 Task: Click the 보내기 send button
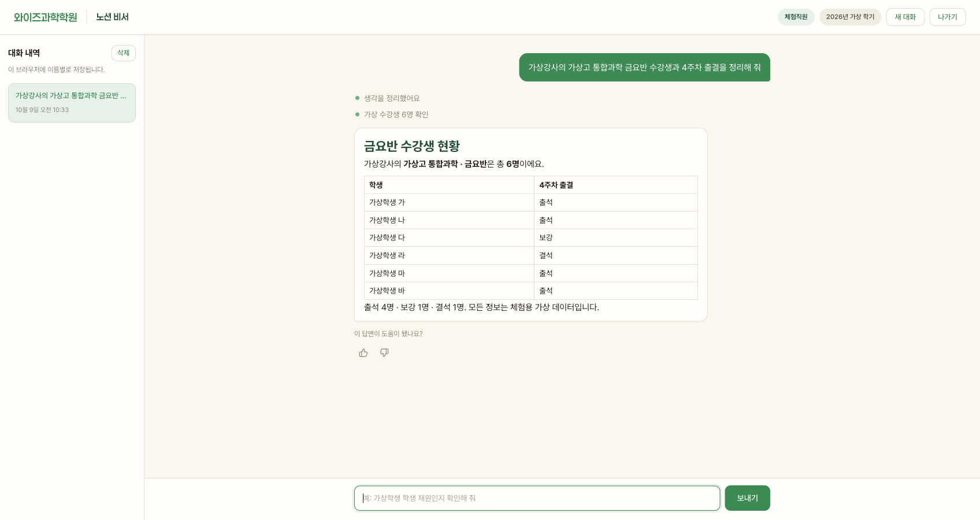click(x=747, y=498)
